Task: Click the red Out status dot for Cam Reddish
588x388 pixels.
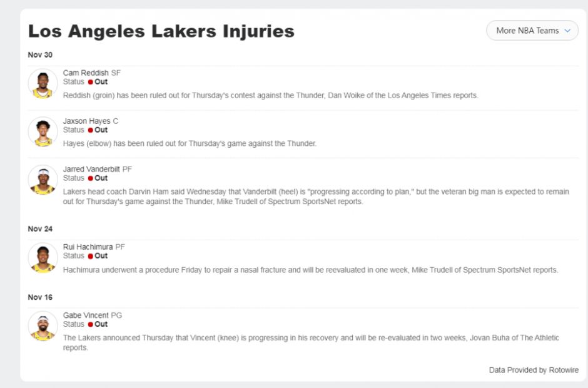Action: tap(90, 82)
